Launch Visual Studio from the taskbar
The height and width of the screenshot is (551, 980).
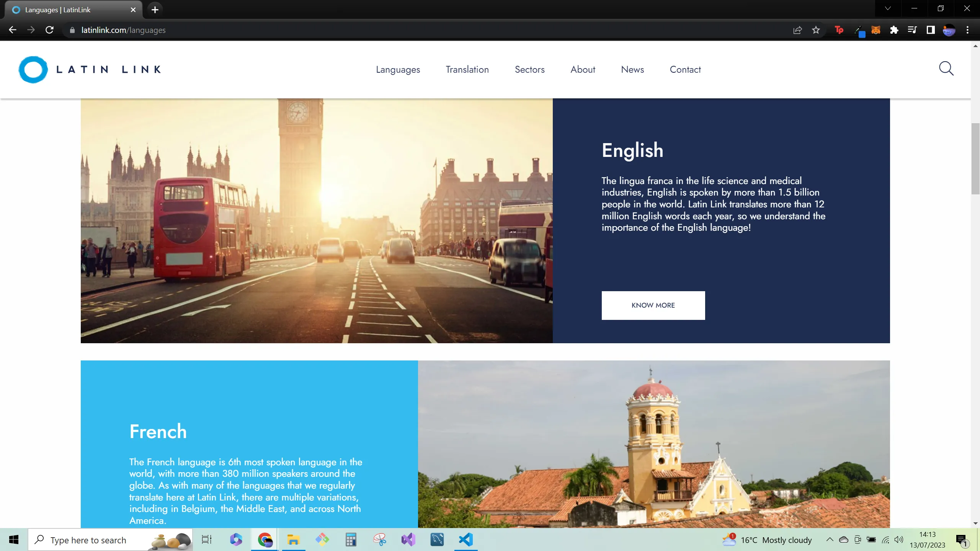[408, 540]
